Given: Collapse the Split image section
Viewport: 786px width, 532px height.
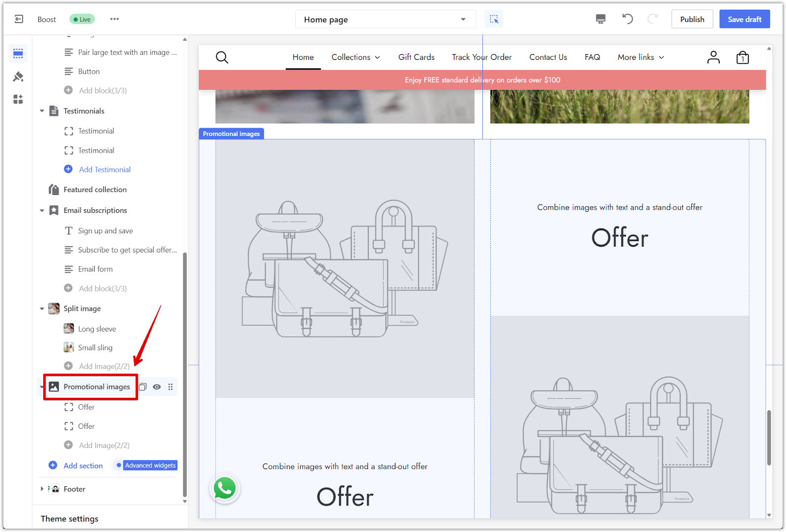Looking at the screenshot, I should [42, 309].
